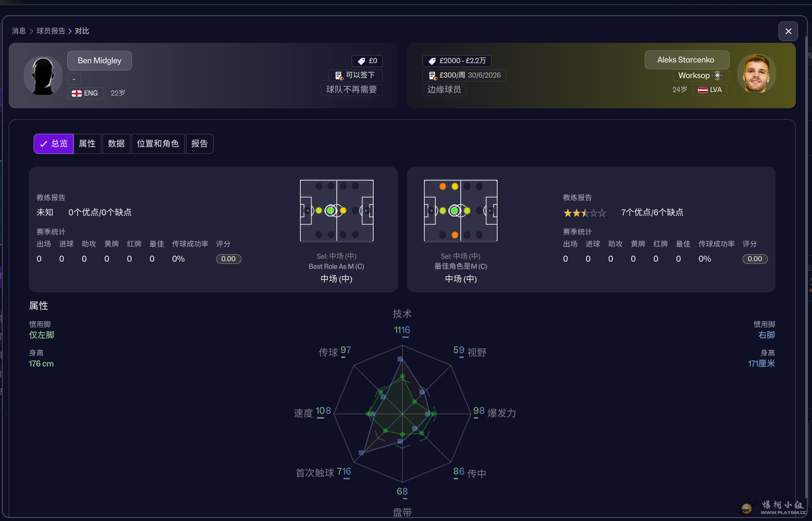Select the checked 总览 overview tab

click(53, 144)
